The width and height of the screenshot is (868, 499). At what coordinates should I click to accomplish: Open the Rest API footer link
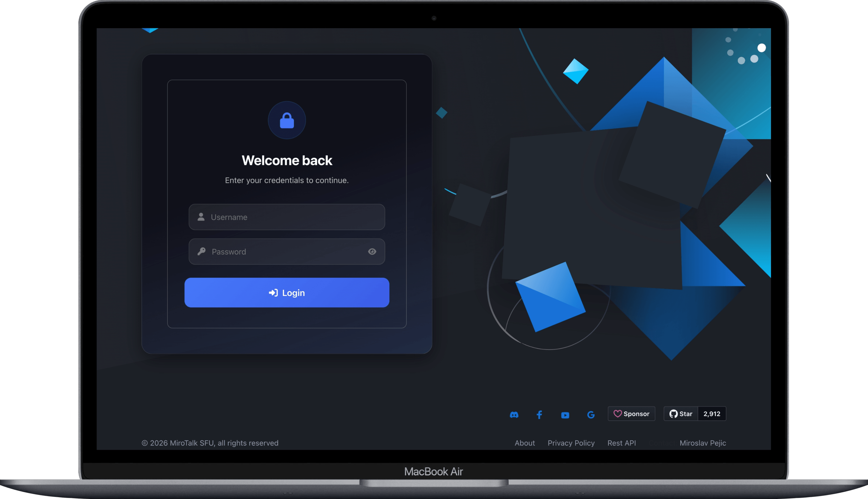click(621, 443)
